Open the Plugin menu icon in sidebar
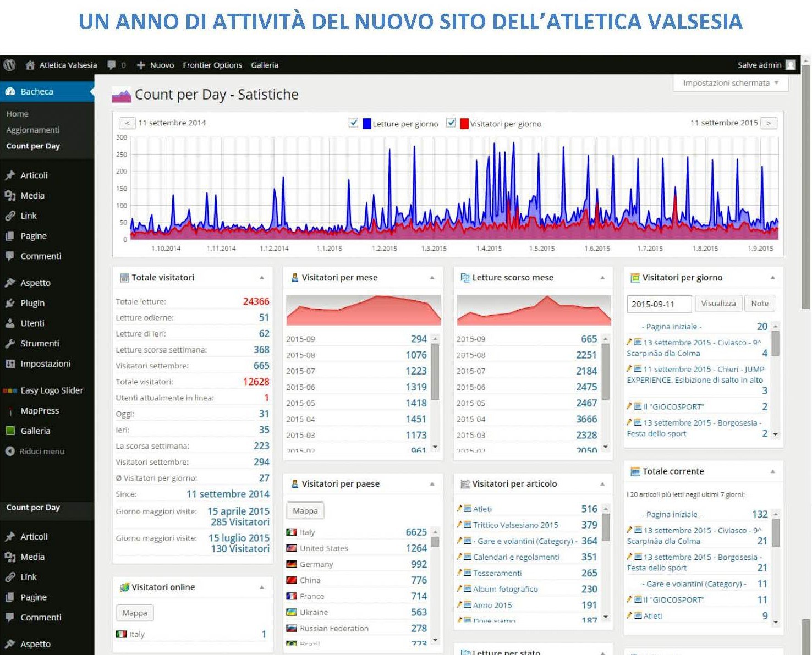 (x=10, y=303)
